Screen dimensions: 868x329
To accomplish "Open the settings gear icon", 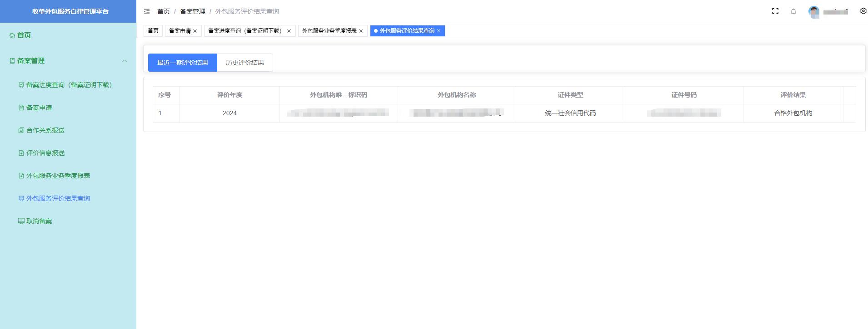I will coord(863,11).
